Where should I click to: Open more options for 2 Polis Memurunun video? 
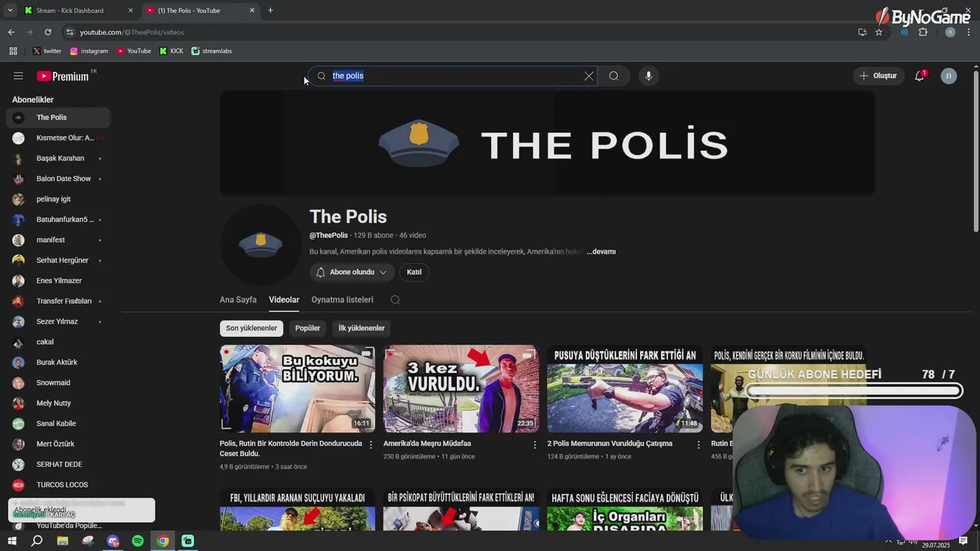coord(698,445)
